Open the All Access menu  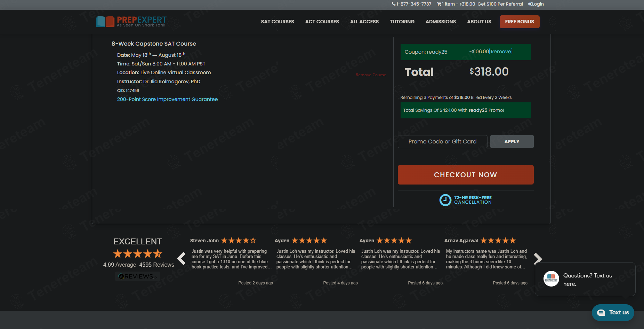click(x=364, y=22)
